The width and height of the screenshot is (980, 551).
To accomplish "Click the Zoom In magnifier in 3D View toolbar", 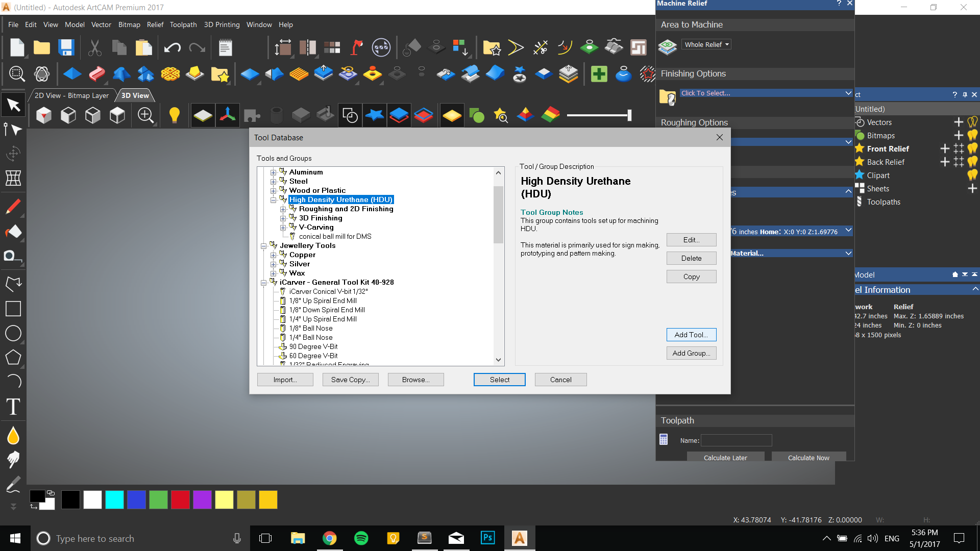I will click(x=145, y=115).
